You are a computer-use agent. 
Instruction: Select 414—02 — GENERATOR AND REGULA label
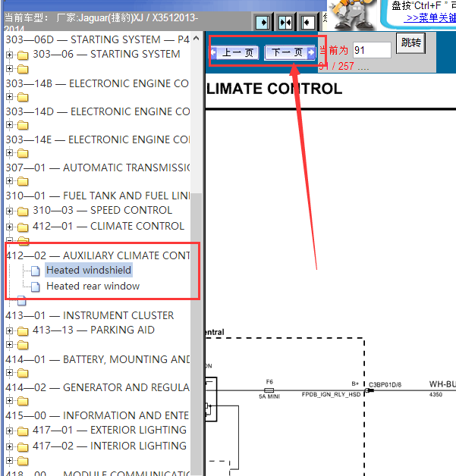pos(98,387)
